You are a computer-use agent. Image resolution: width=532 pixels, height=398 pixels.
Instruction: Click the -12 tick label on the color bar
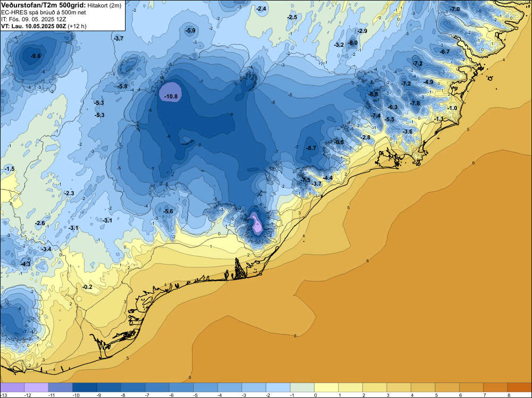[28, 395]
